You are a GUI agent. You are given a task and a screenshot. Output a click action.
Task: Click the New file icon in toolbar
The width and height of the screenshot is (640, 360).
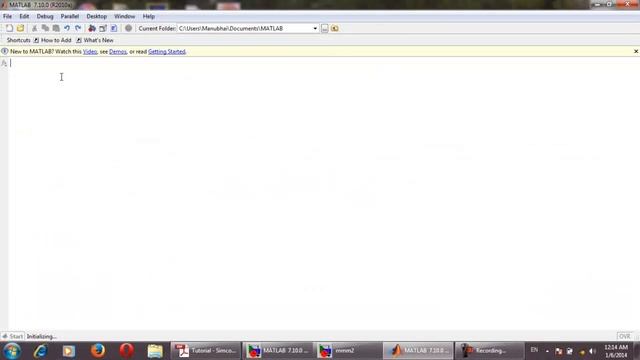tap(9, 28)
